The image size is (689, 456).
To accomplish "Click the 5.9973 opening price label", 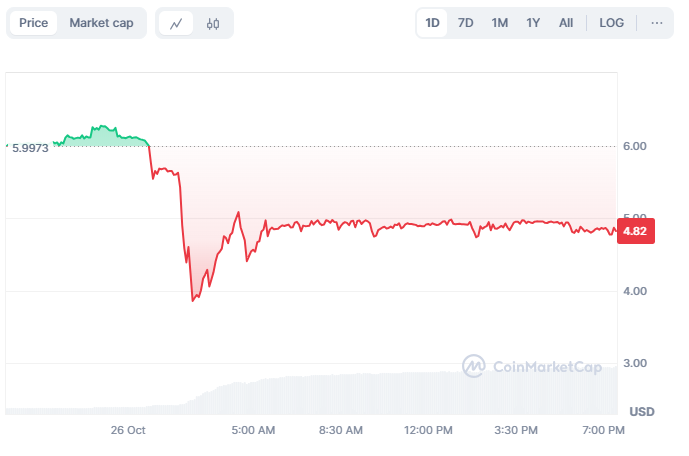I will (29, 147).
